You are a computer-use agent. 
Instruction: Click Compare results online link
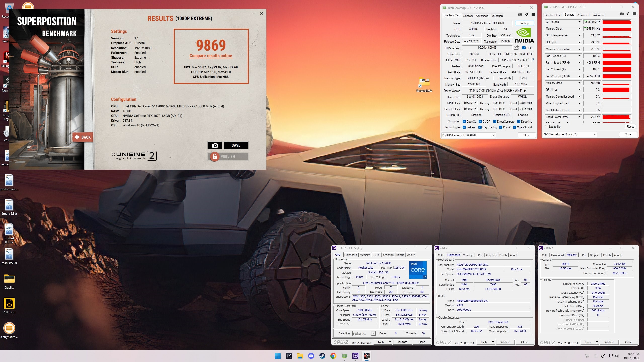[x=211, y=56]
